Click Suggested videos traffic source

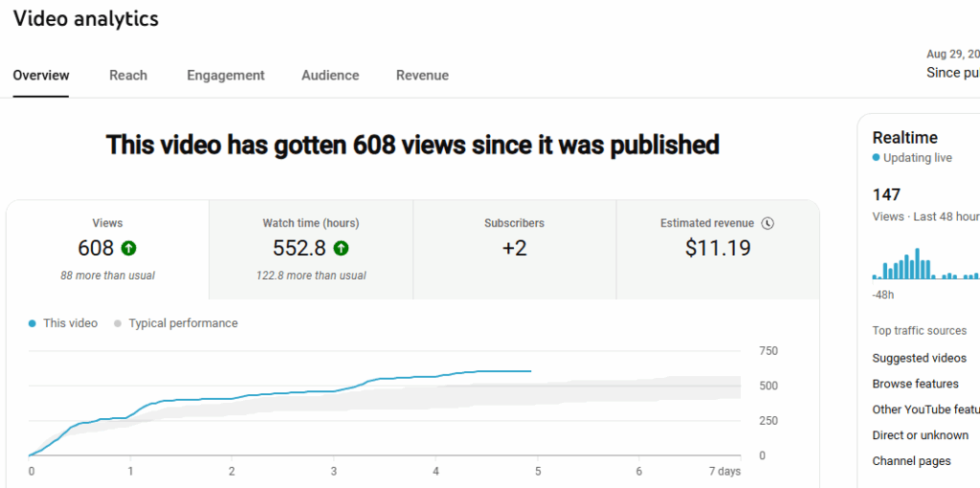coord(920,358)
